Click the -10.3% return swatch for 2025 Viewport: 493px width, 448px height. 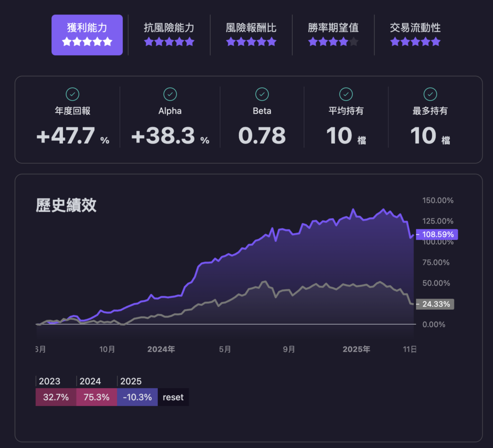(x=137, y=397)
